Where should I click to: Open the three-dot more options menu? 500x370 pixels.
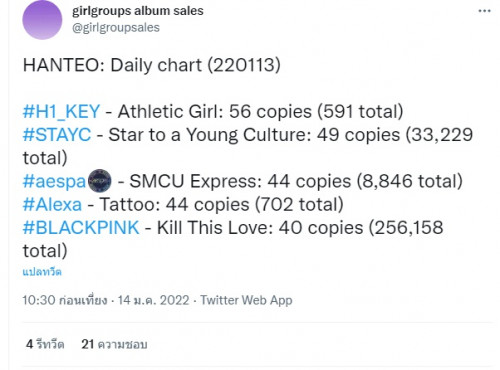pos(484,11)
